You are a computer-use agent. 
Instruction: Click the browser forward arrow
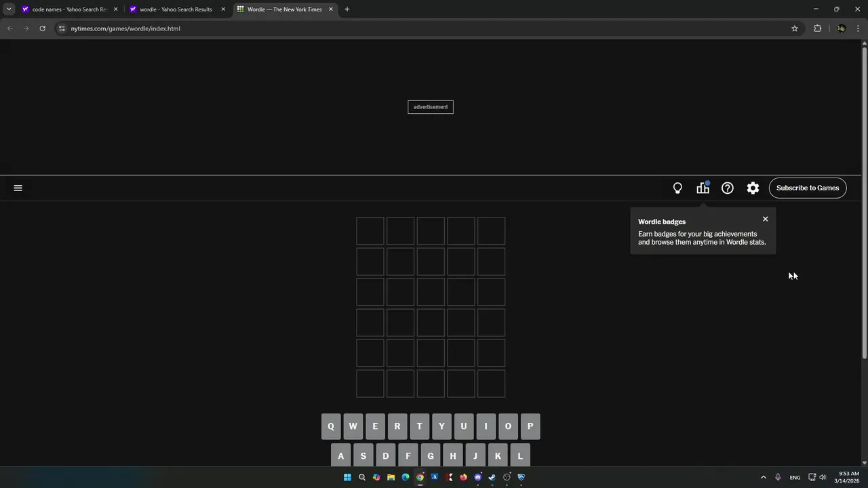(x=26, y=28)
